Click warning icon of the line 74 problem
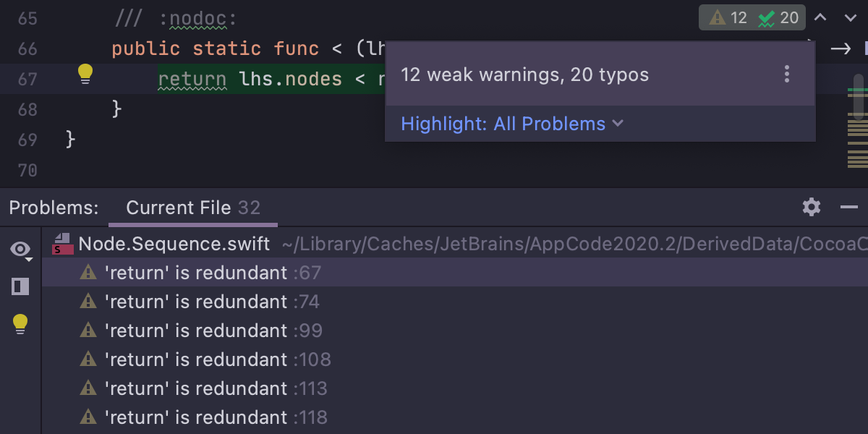 (88, 302)
